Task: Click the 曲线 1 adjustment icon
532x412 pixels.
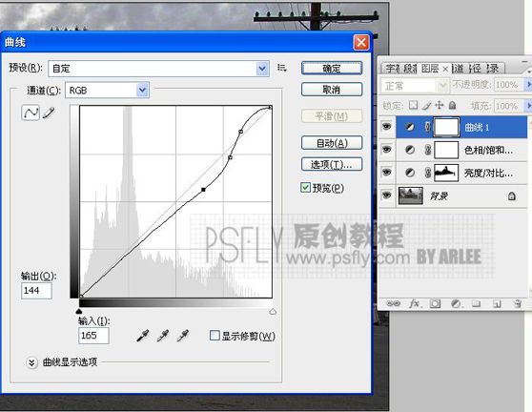Action: 410,127
